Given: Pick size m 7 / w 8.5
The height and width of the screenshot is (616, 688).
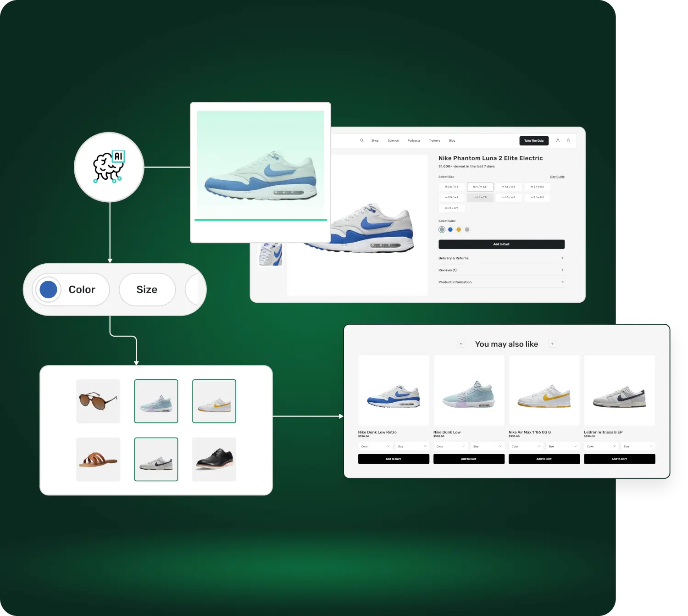Looking at the screenshot, I should click(x=537, y=197).
